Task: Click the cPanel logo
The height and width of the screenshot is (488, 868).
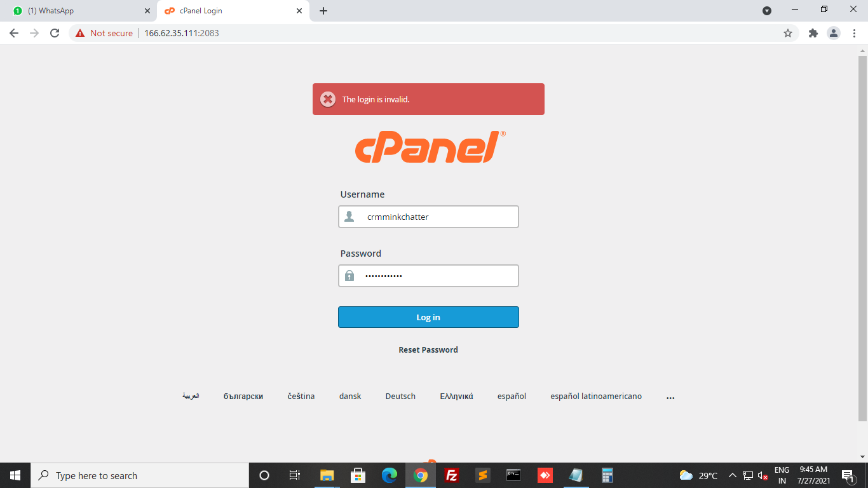Action: pos(430,147)
